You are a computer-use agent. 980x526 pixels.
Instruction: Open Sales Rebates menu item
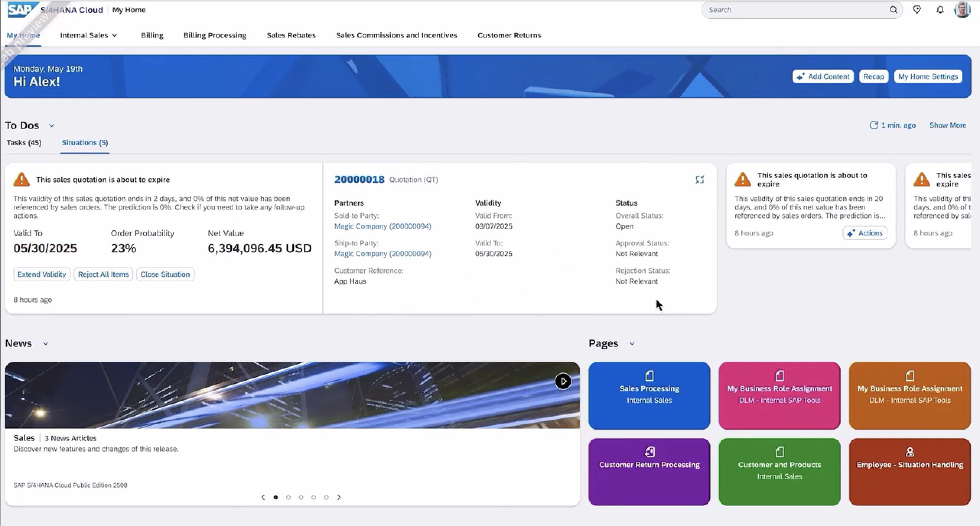[x=291, y=35]
